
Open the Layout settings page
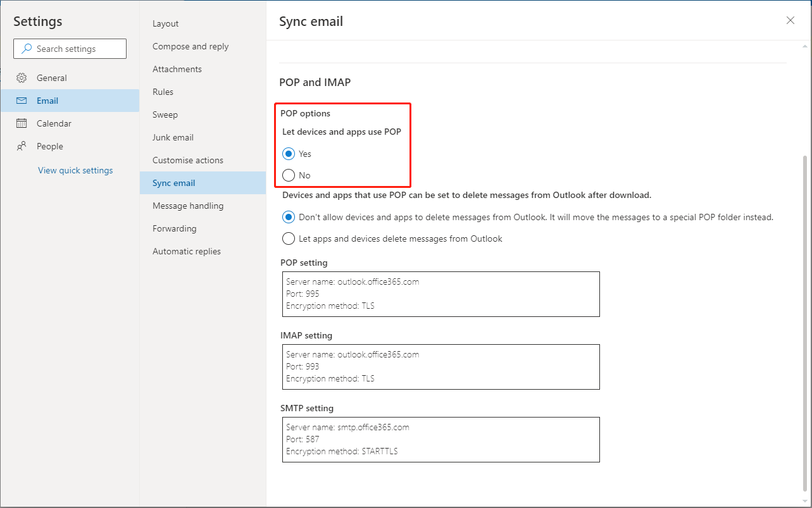pyautogui.click(x=165, y=23)
